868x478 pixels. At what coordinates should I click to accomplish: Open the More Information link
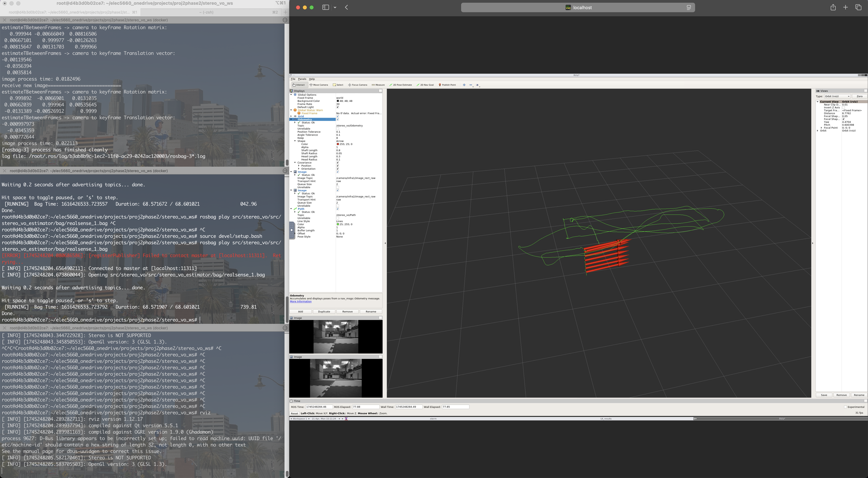pos(301,302)
